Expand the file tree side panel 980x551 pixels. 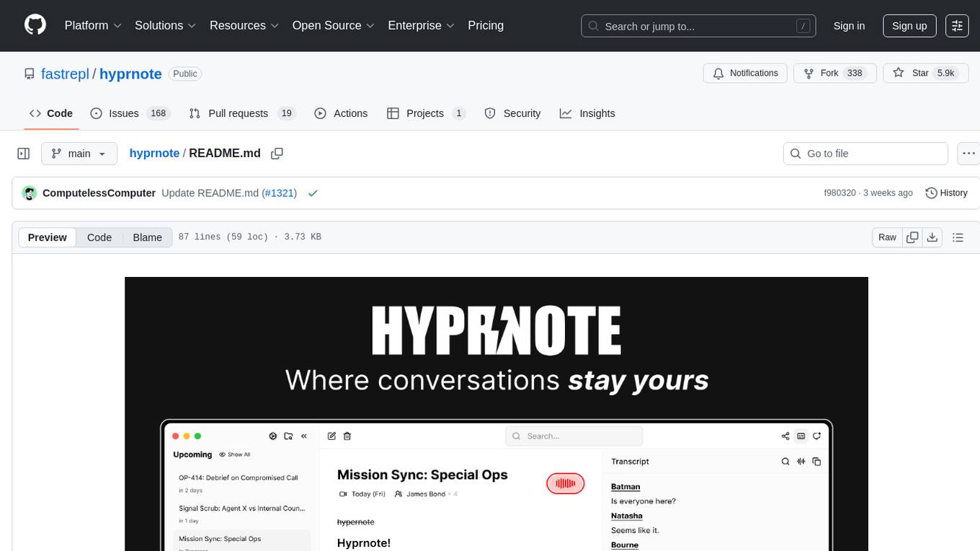24,154
